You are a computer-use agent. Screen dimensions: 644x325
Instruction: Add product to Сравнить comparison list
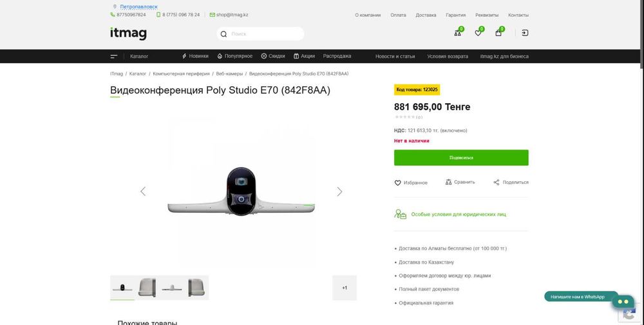click(x=460, y=182)
